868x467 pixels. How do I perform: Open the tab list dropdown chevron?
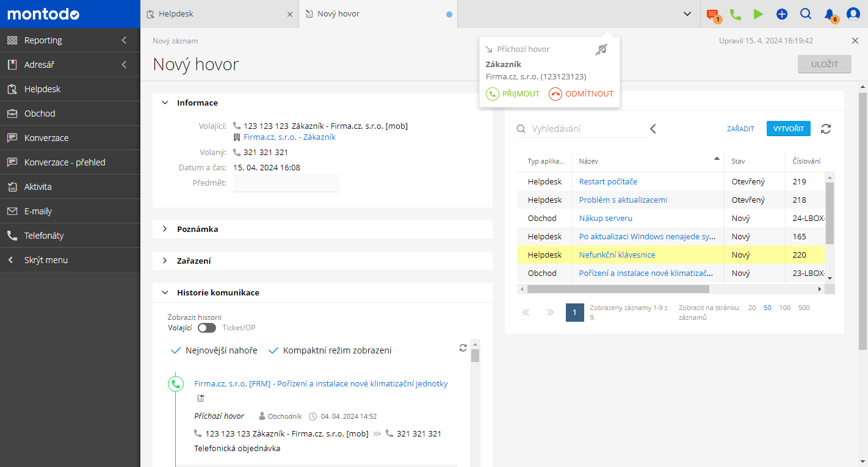687,14
